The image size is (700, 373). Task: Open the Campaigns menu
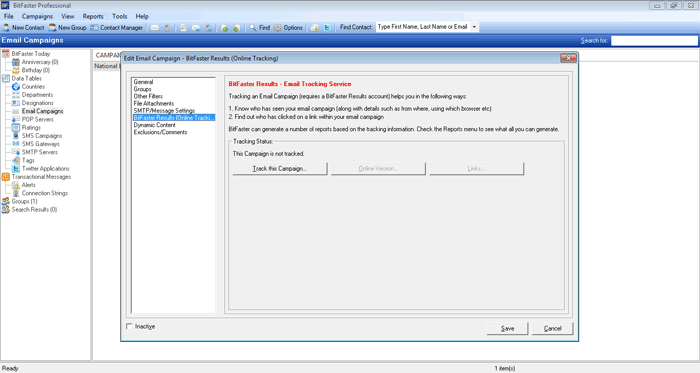pos(38,17)
